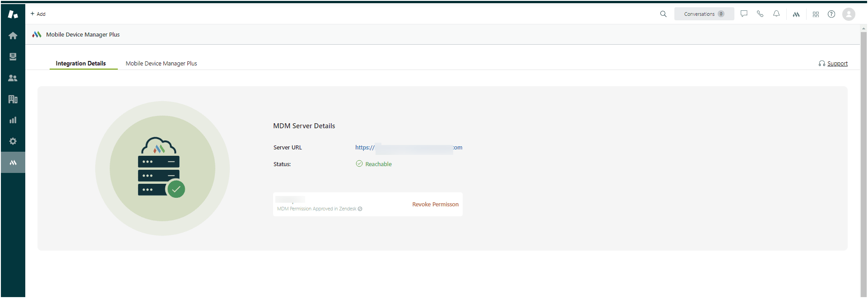
Task: Click 'Mobile Device Manager Plus' header title
Action: pos(83,35)
